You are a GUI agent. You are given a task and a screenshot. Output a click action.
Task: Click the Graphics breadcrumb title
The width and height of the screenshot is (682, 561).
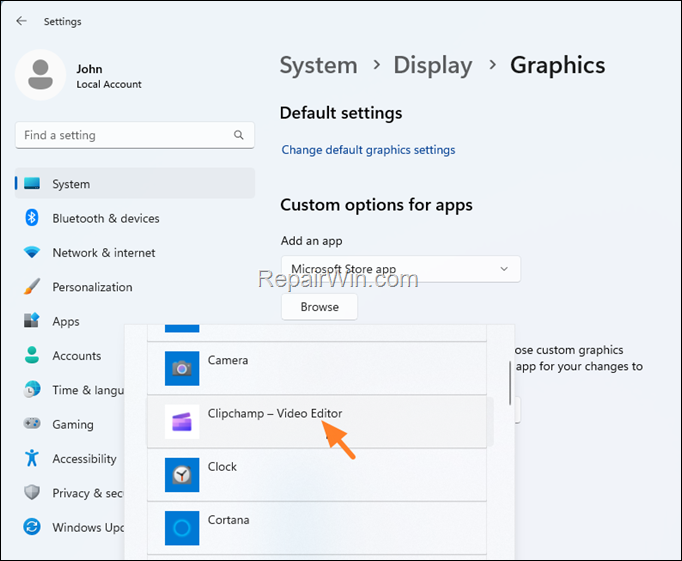pos(558,65)
